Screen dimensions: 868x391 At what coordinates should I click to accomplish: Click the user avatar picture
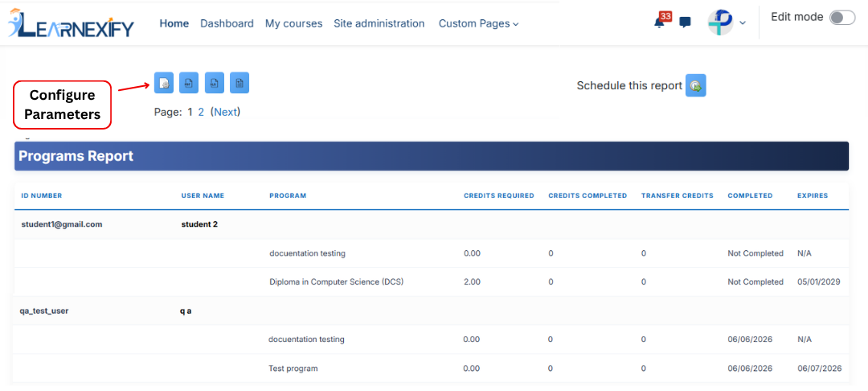click(721, 23)
